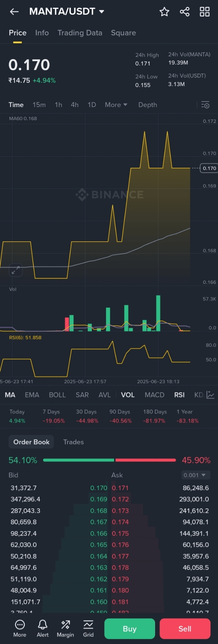The height and width of the screenshot is (644, 218).
Task: Add MANTA/USDT to favorites star
Action: pyautogui.click(x=164, y=12)
